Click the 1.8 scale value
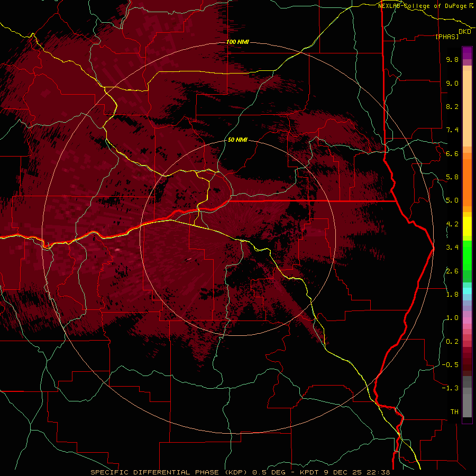 [x=452, y=295]
